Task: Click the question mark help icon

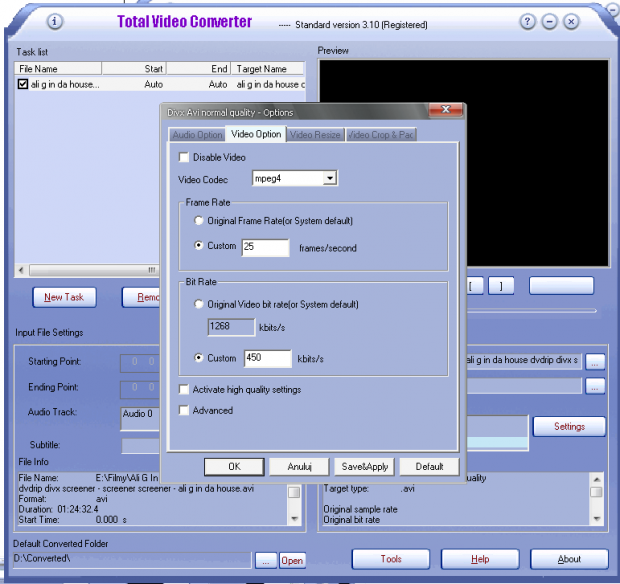Action: [x=527, y=21]
